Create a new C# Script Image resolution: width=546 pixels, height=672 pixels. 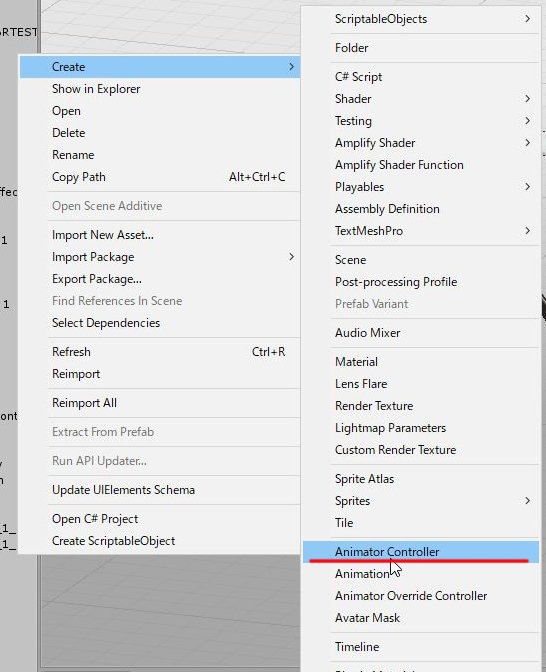pos(421,77)
